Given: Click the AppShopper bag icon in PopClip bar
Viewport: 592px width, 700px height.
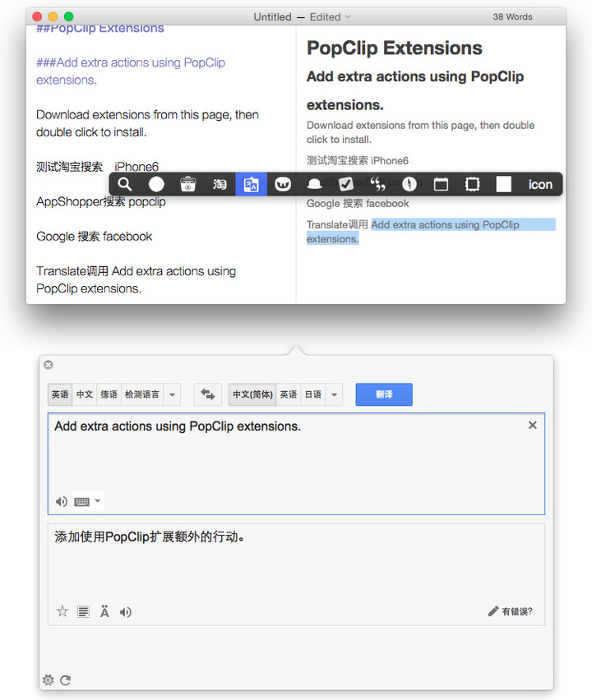Looking at the screenshot, I should (188, 184).
